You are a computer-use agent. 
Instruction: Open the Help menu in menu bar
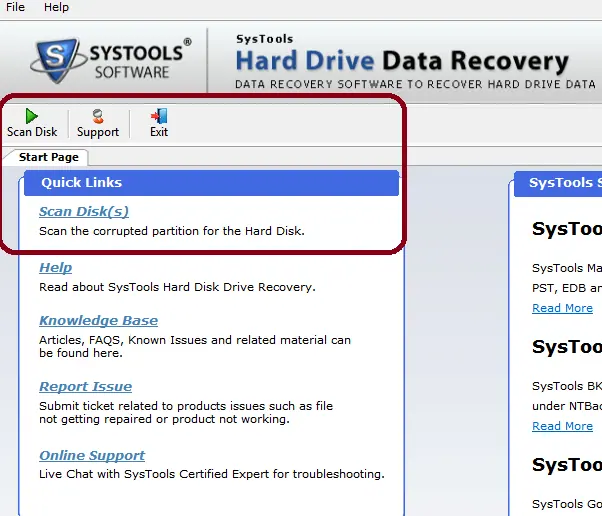[56, 7]
